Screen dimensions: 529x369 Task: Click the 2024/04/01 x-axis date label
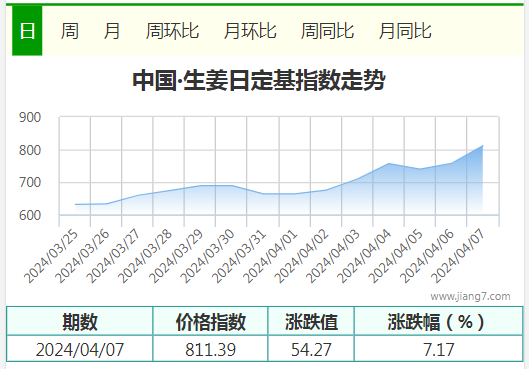tap(270, 256)
